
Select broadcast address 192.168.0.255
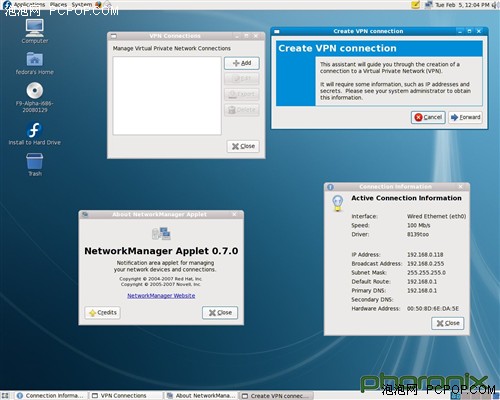[x=425, y=264]
